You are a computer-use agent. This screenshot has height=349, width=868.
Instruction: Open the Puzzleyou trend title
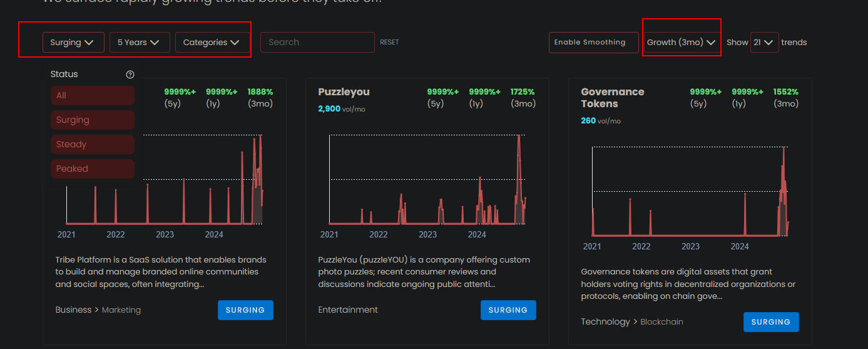344,92
